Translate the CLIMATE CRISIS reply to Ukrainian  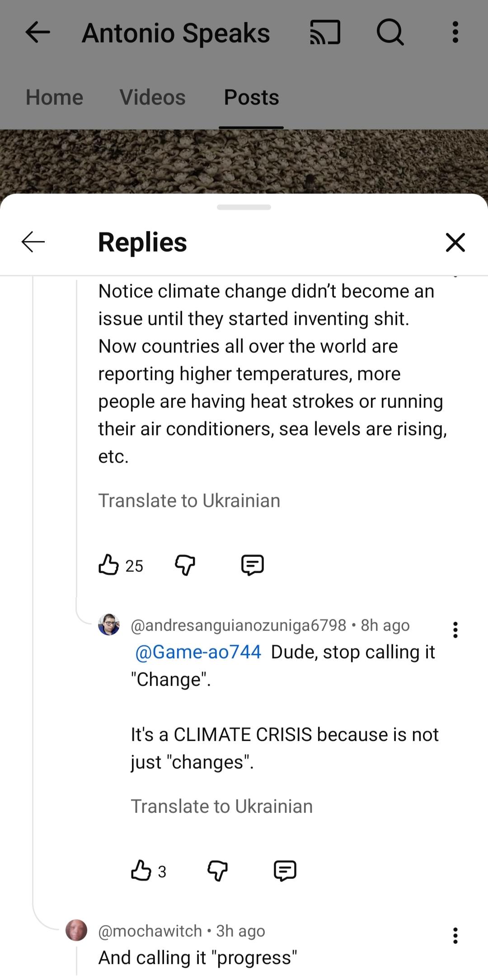click(x=221, y=807)
